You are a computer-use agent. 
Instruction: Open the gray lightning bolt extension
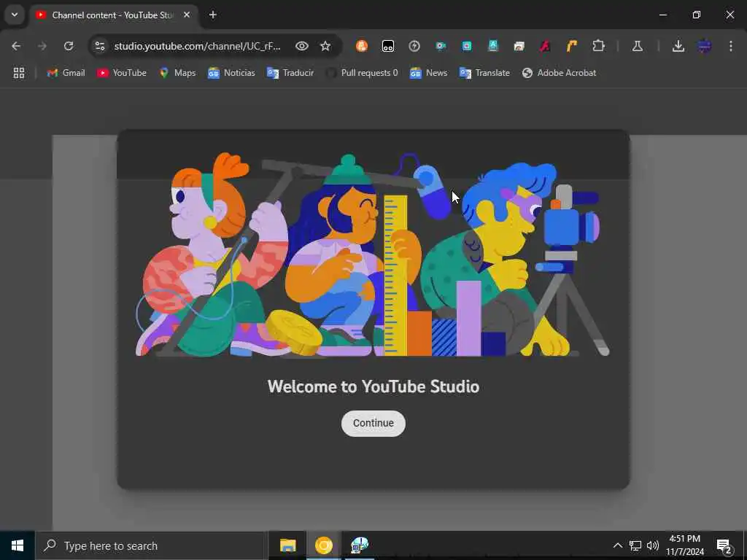pyautogui.click(x=414, y=46)
